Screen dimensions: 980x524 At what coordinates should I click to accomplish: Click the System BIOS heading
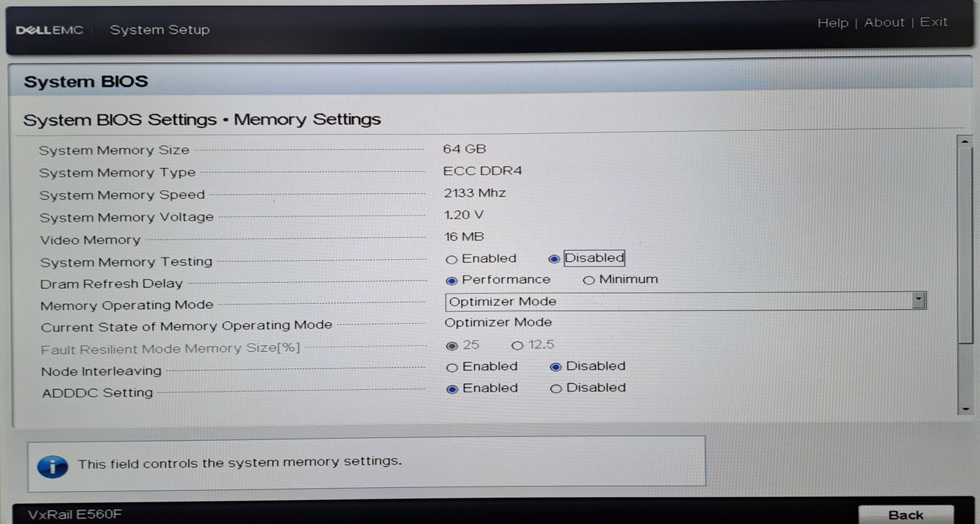(x=86, y=82)
